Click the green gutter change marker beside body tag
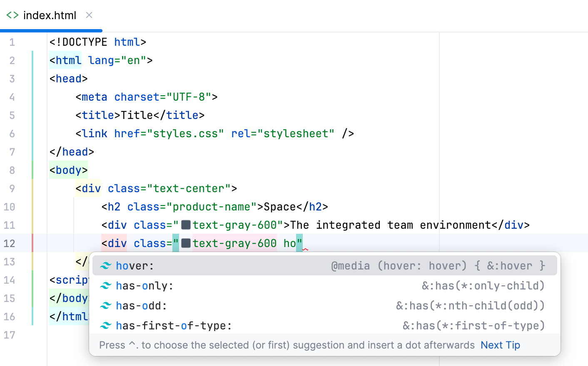 [32, 170]
